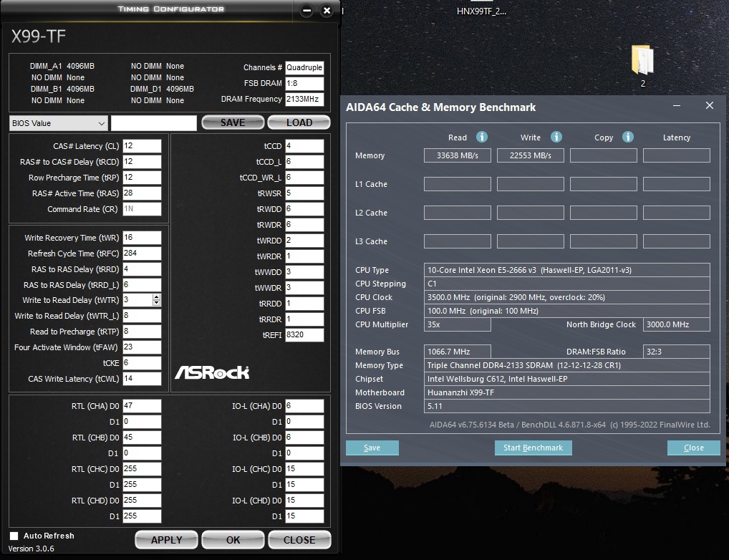The image size is (729, 560).
Task: Minimize the Timing Configurator window
Action: 306,10
